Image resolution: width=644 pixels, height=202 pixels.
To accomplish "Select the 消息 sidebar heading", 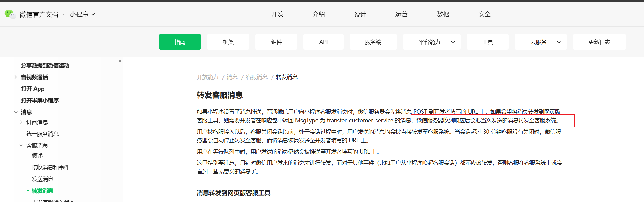I will tap(26, 112).
